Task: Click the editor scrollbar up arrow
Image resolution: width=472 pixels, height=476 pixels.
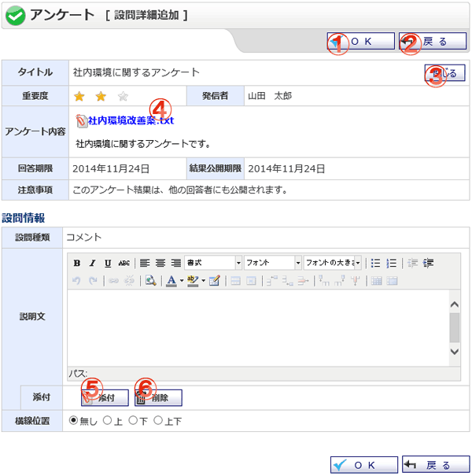Action: (455, 304)
